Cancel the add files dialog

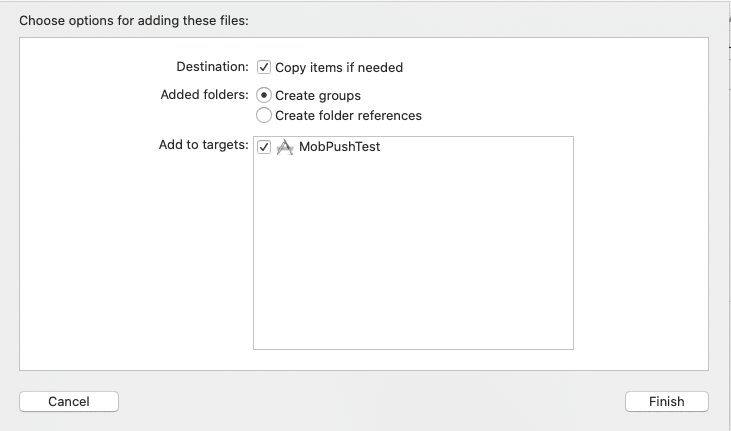pyautogui.click(x=69, y=401)
